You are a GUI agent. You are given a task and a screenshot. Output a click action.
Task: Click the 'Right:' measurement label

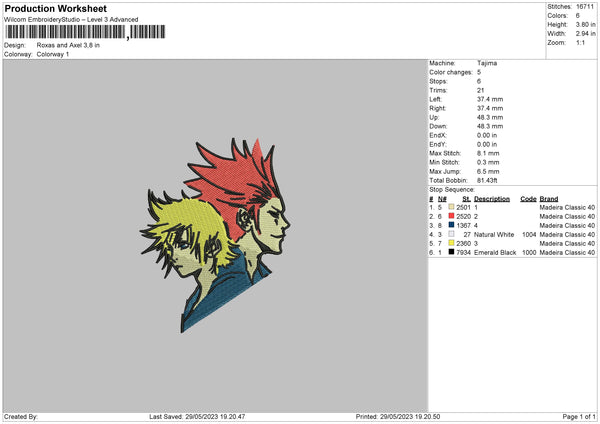coord(437,108)
